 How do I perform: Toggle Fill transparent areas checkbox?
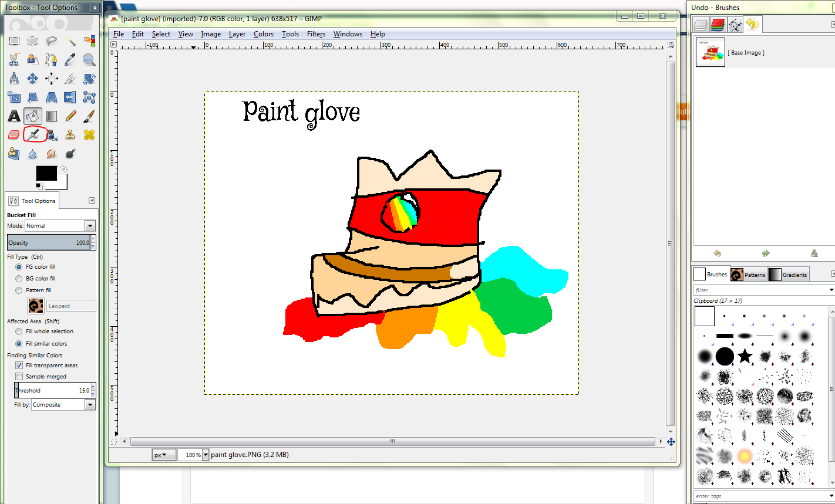point(19,366)
